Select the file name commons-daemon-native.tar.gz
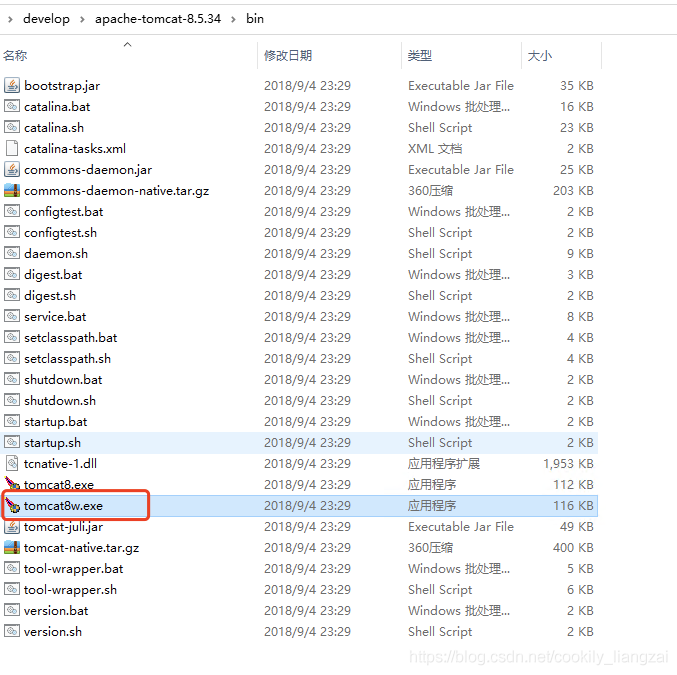This screenshot has height=675, width=677. tap(117, 191)
